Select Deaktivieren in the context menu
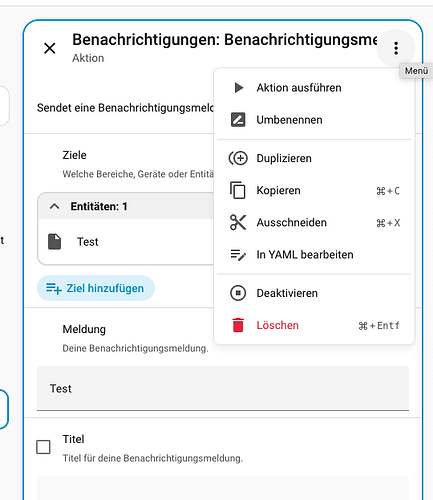This screenshot has width=433, height=500. [314, 293]
